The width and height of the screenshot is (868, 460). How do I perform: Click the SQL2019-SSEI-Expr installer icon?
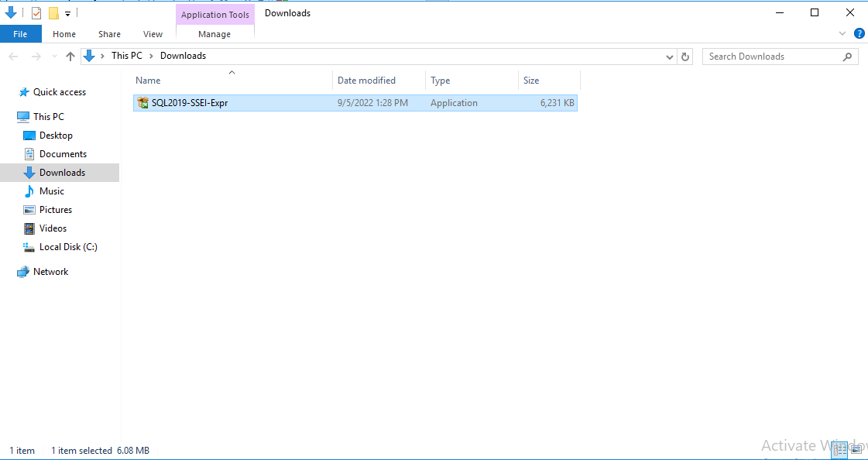(142, 103)
